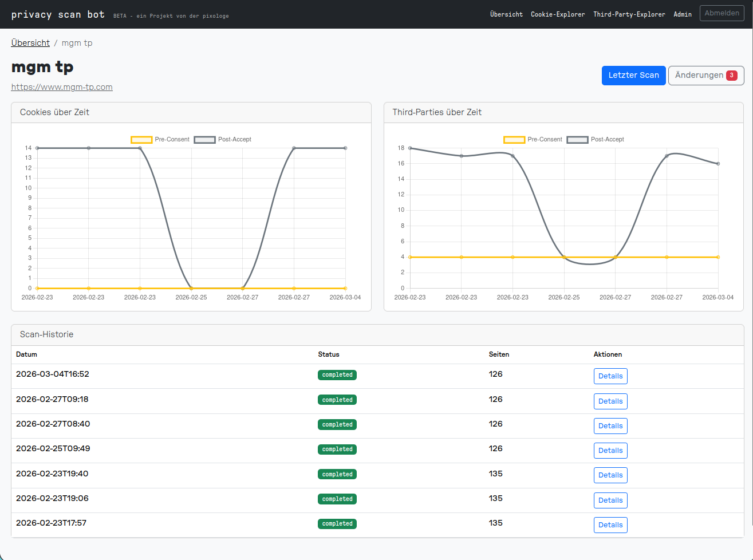Screen dimensions: 753x560
Task: Click the Seiten value 126 for scan 2026-02-25T09:49
Action: point(496,449)
